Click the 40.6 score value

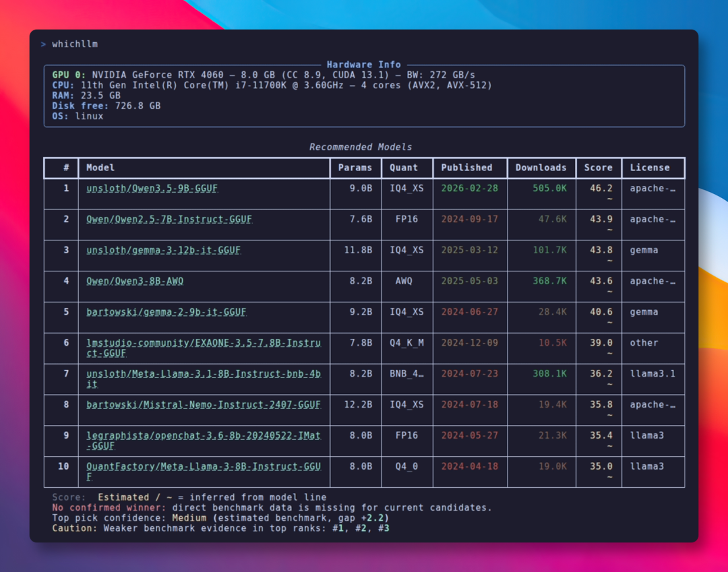tap(601, 312)
